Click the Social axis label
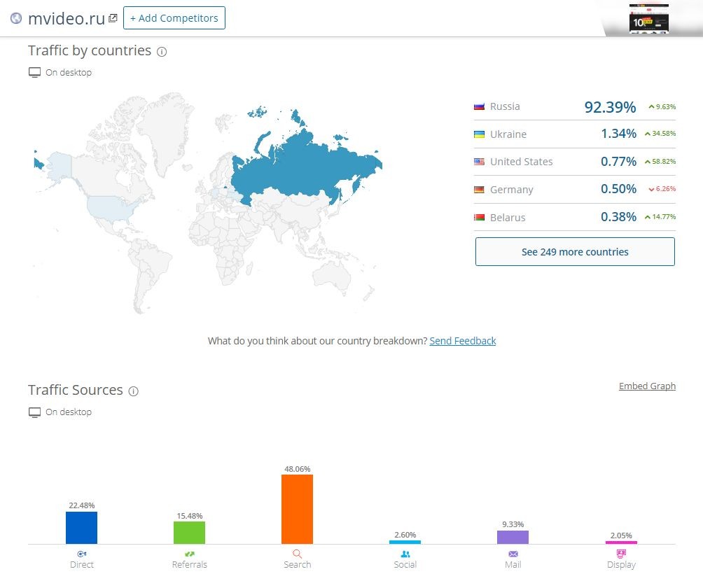703x588 pixels. coord(405,565)
